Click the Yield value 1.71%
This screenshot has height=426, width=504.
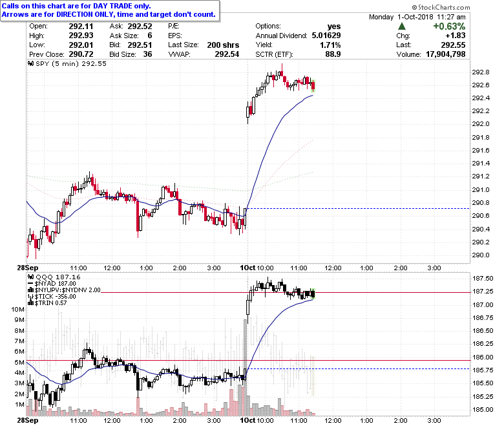coord(330,45)
